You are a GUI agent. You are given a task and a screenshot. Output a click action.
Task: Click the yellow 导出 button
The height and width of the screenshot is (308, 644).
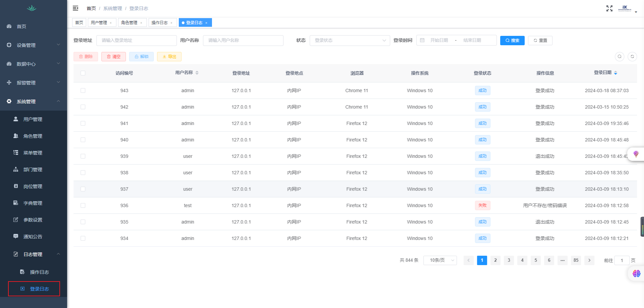pos(169,57)
